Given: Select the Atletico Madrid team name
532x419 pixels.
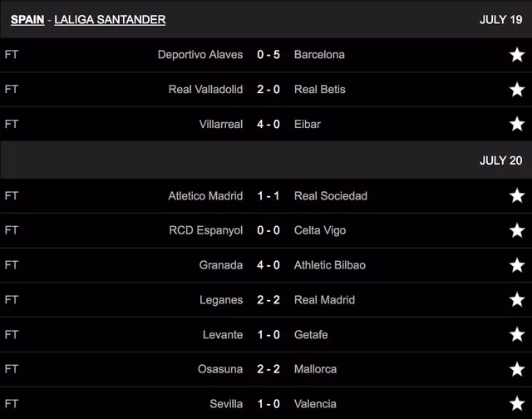Looking at the screenshot, I should [205, 196].
